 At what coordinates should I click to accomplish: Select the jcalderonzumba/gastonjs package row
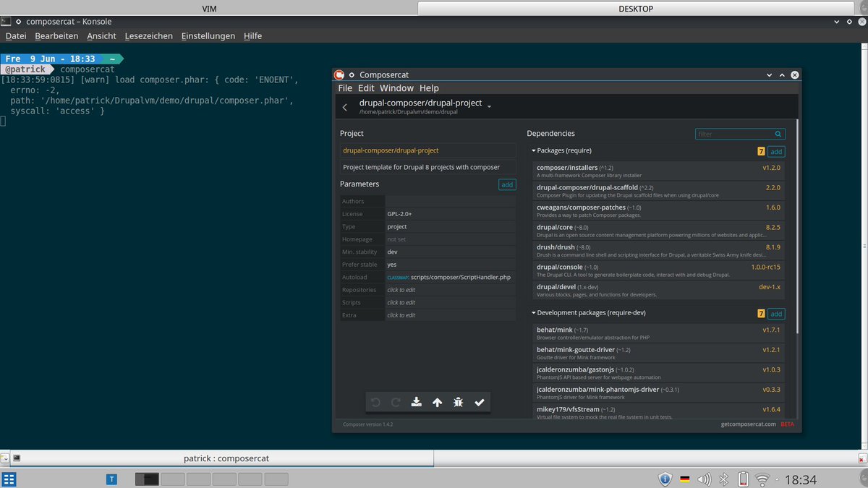point(659,373)
